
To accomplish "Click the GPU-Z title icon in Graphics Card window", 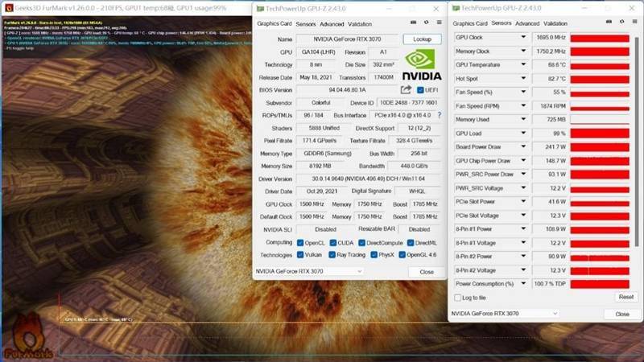I will pyautogui.click(x=259, y=9).
